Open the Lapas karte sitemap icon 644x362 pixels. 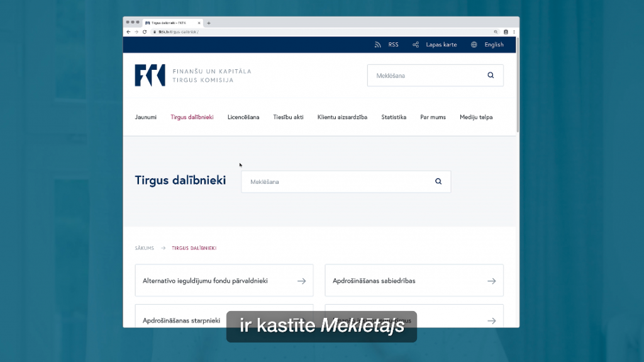(x=416, y=45)
